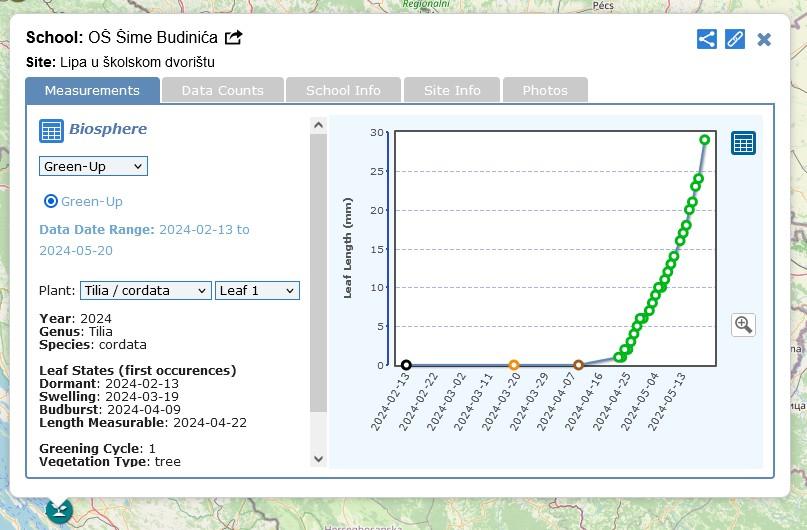Click the Biosphere table icon
The width and height of the screenshot is (807, 530).
coord(51,130)
